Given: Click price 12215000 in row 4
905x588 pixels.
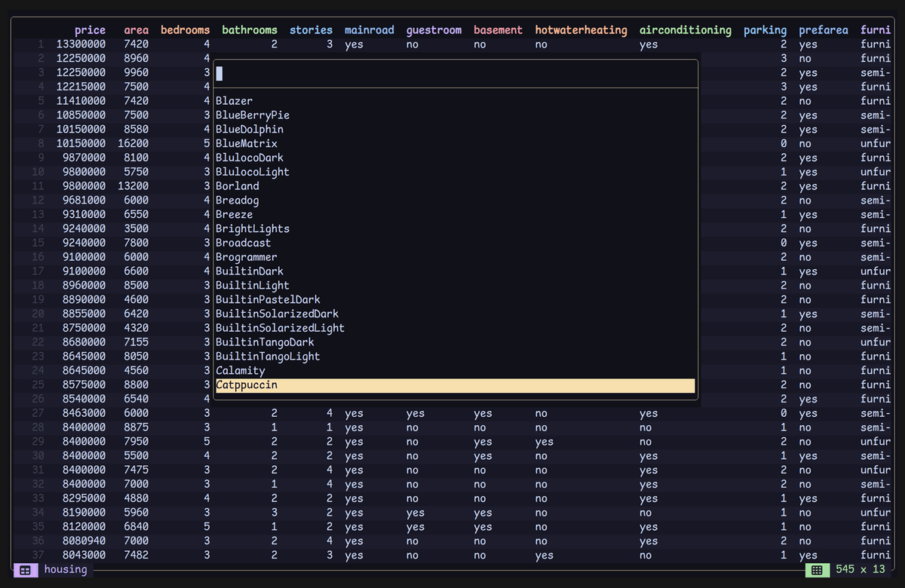Looking at the screenshot, I should pyautogui.click(x=81, y=87).
